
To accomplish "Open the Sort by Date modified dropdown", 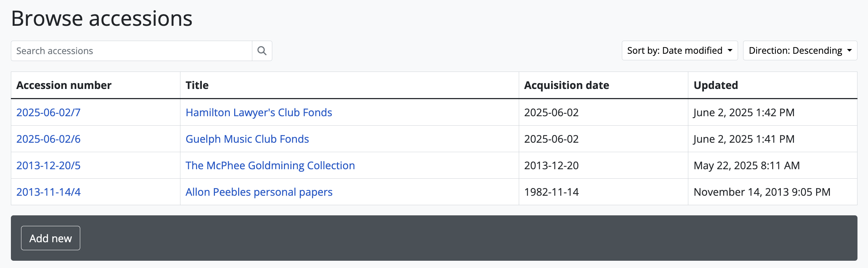I will tap(679, 50).
